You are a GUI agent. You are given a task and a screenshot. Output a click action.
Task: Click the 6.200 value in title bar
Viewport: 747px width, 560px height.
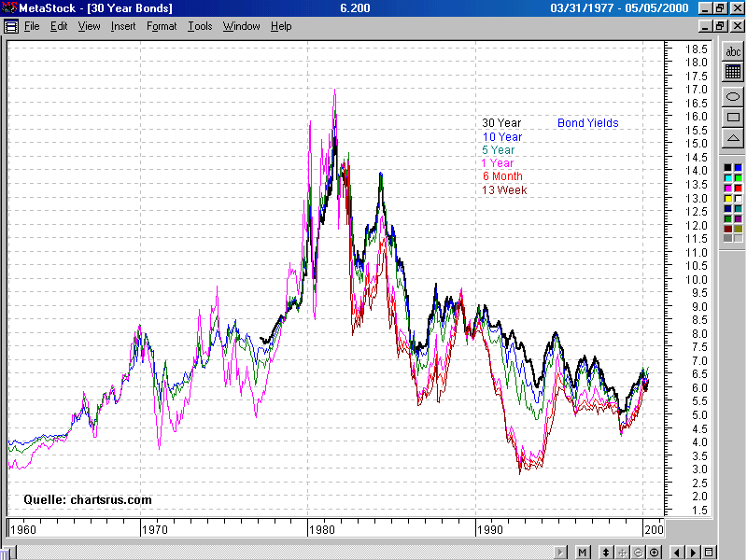click(355, 8)
